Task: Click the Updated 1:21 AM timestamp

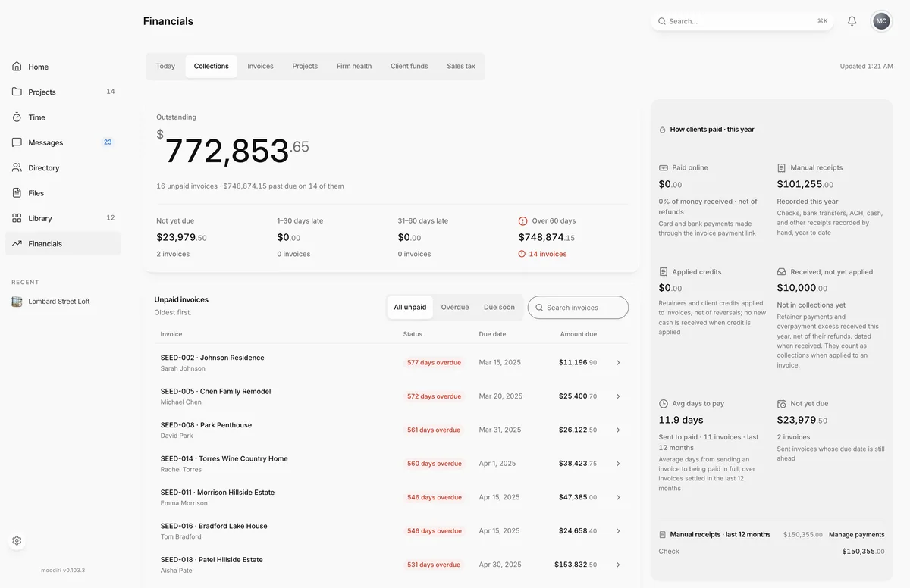Action: [866, 67]
